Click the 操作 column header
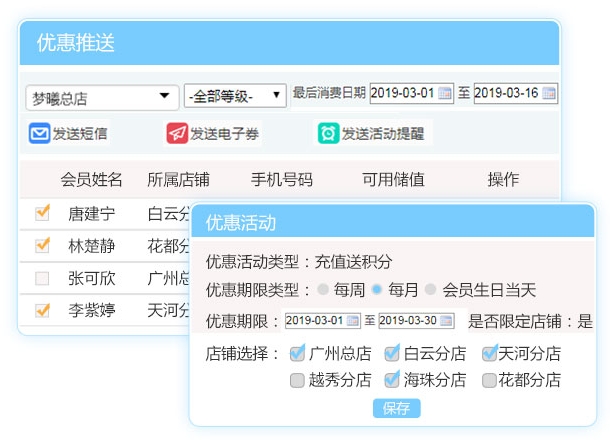Image resolution: width=616 pixels, height=448 pixels. 503,180
